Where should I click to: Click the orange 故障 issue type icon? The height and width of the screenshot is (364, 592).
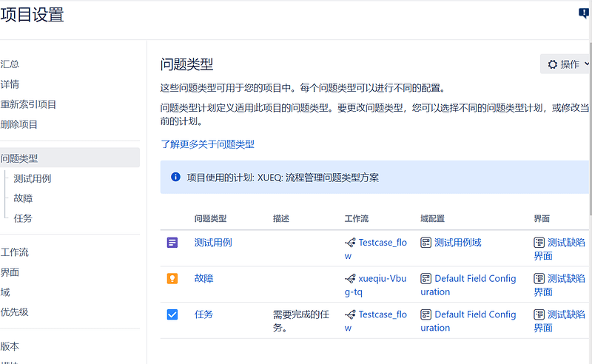click(172, 278)
